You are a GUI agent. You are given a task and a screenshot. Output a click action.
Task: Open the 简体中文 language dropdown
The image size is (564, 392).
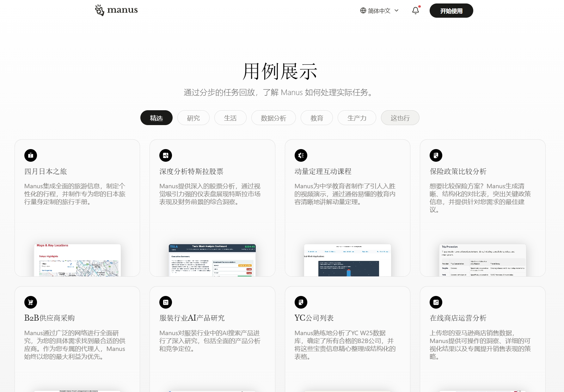379,11
